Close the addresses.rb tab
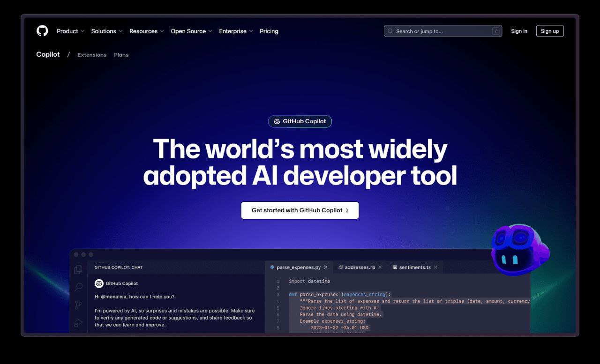 click(380, 267)
